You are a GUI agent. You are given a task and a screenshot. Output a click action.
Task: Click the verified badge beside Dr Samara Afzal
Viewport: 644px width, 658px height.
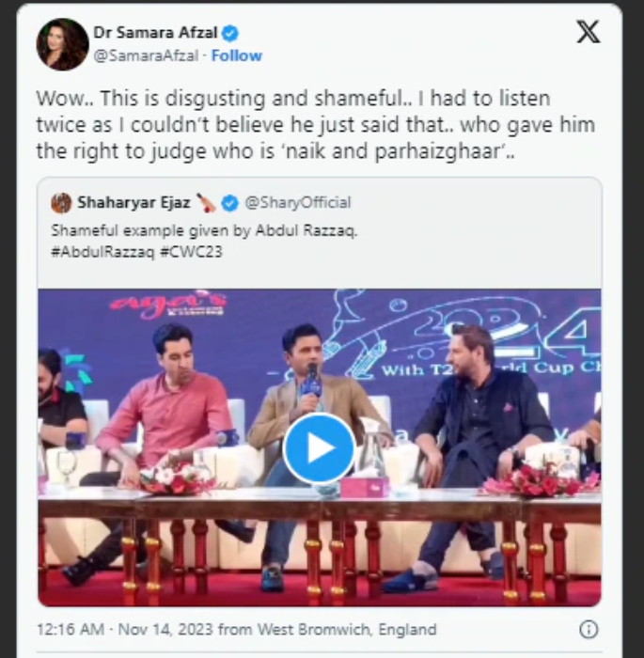tap(230, 33)
